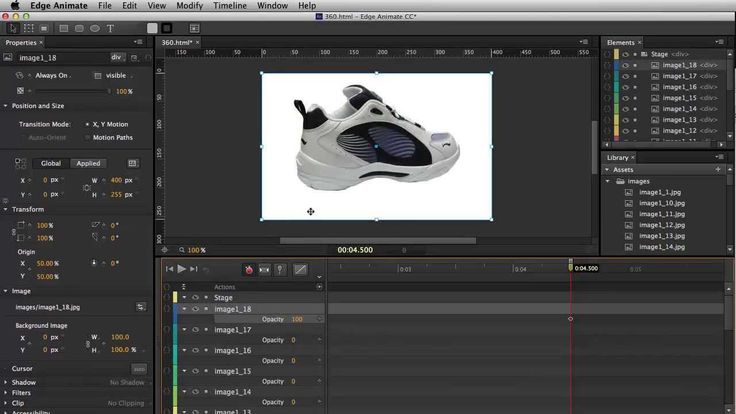The width and height of the screenshot is (736, 414).
Task: Toggle image1_16 eye in timeline
Action: 195,351
